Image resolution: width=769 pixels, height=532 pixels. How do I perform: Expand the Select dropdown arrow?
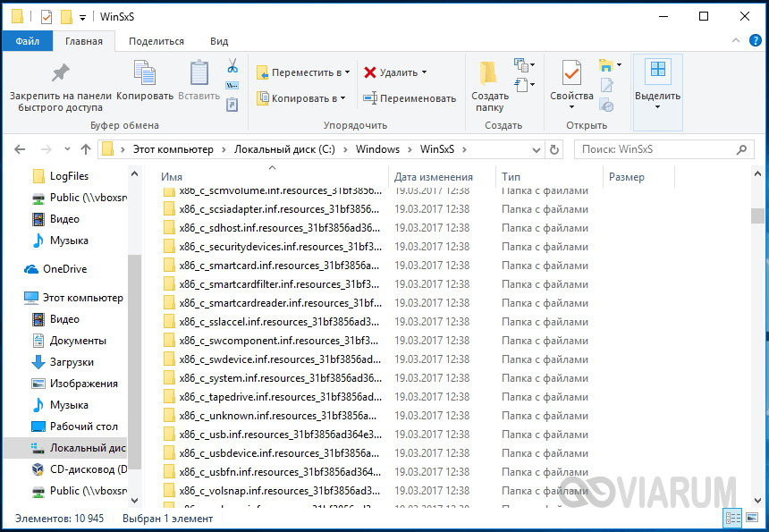657,107
